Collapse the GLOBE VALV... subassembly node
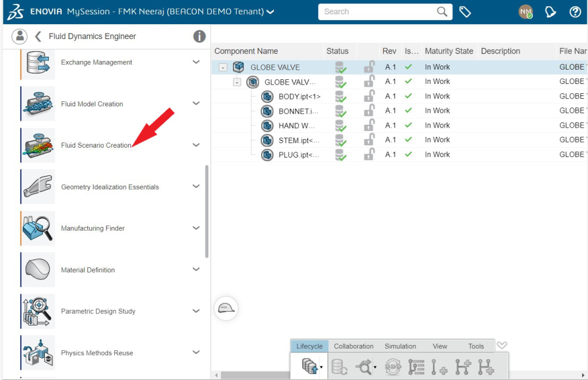This screenshot has width=588, height=380. [x=237, y=82]
